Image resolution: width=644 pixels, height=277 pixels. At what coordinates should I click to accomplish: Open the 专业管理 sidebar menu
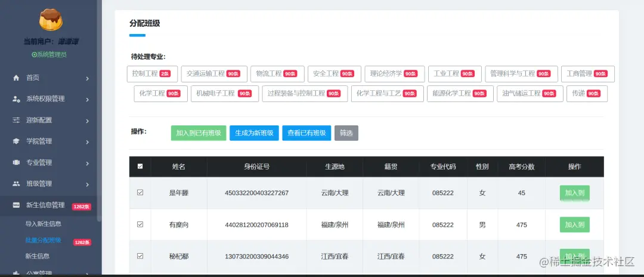(x=48, y=163)
